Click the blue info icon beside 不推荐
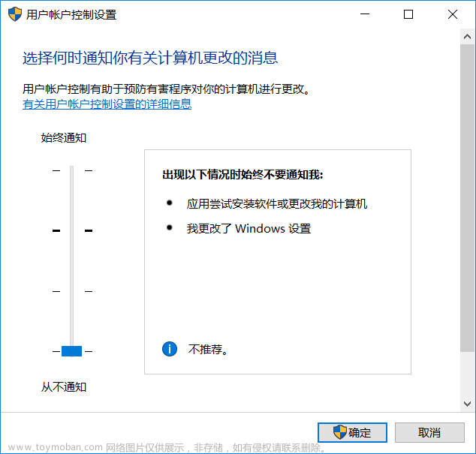This screenshot has height=454, width=476. click(170, 349)
